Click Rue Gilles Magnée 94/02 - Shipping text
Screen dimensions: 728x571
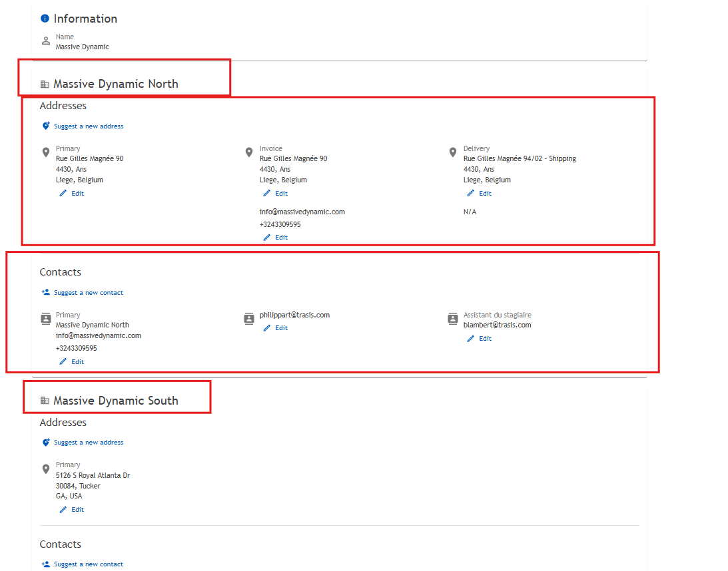point(520,158)
